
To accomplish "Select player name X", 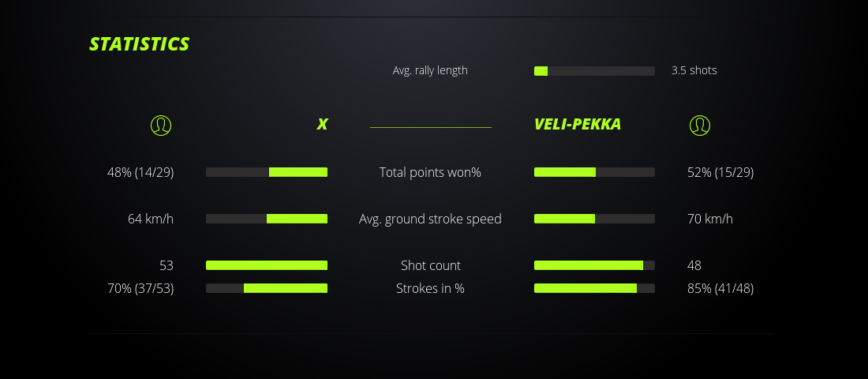I will click(x=322, y=124).
